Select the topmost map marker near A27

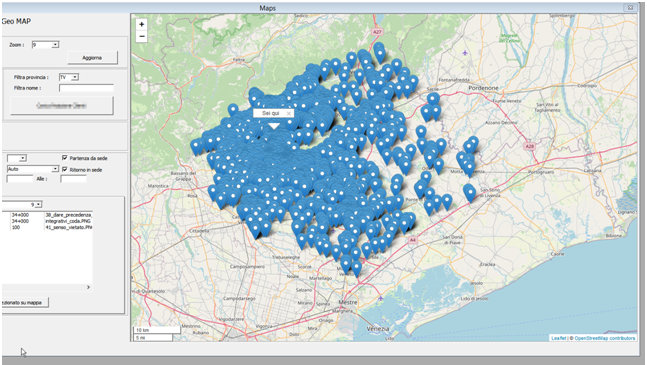point(379,49)
